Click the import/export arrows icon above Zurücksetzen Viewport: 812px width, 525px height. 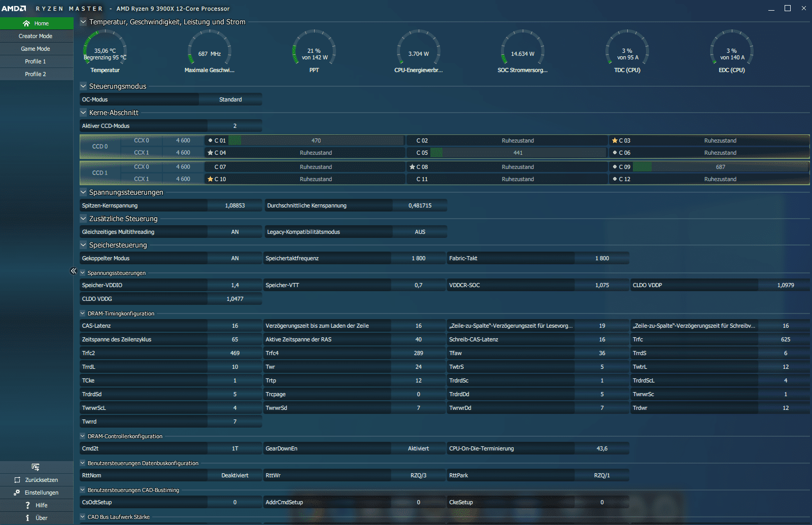click(35, 467)
